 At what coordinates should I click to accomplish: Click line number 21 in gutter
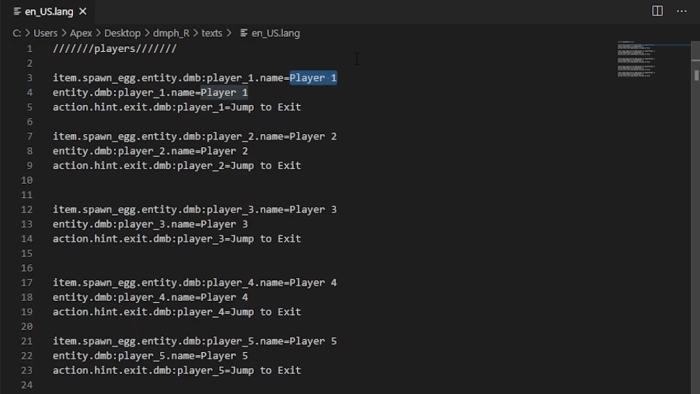pos(27,341)
